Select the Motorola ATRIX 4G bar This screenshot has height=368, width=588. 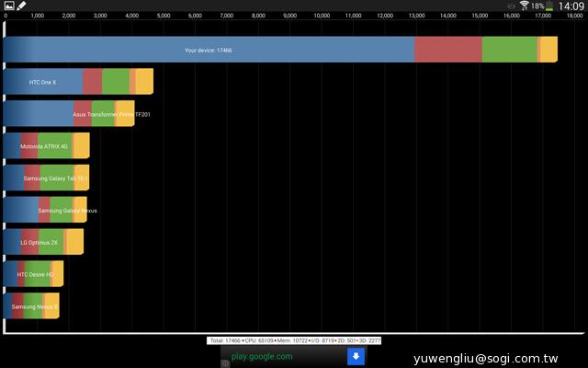(x=46, y=146)
